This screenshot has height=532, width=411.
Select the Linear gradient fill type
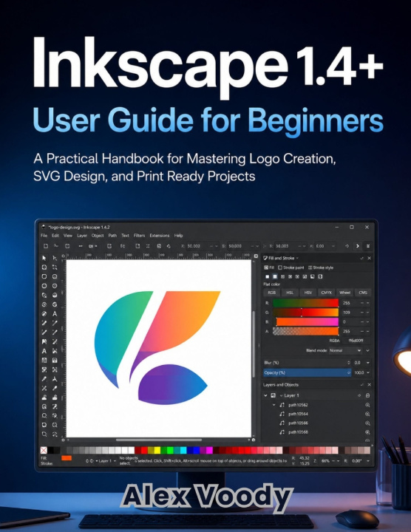(282, 276)
